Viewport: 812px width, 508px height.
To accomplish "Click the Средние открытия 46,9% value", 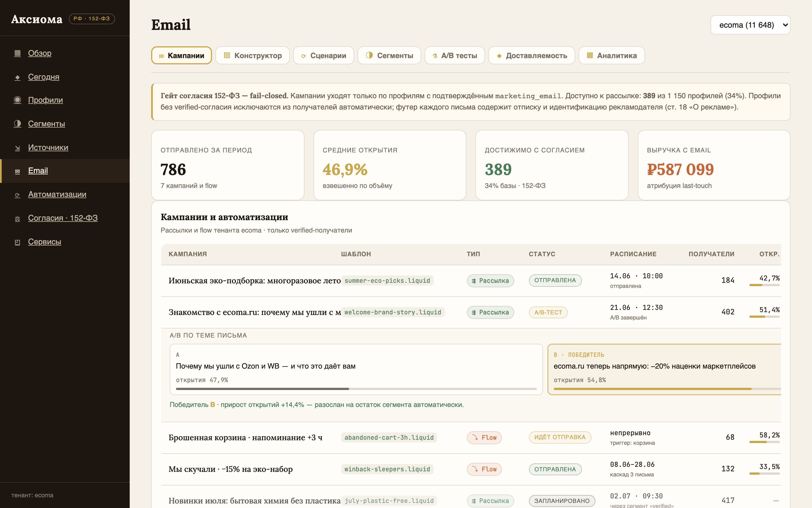I will click(x=345, y=169).
